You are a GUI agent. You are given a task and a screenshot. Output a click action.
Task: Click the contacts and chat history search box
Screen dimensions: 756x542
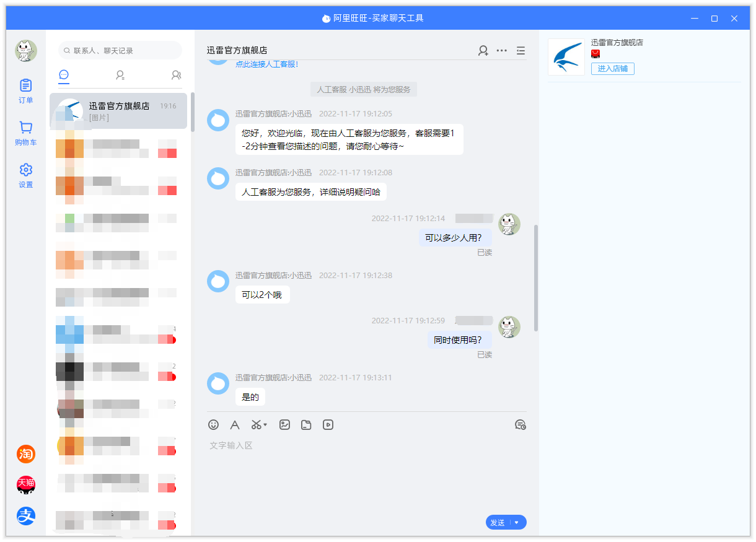click(120, 50)
